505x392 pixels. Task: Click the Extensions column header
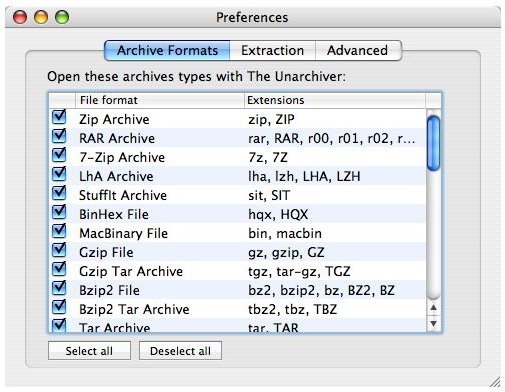[x=335, y=100]
